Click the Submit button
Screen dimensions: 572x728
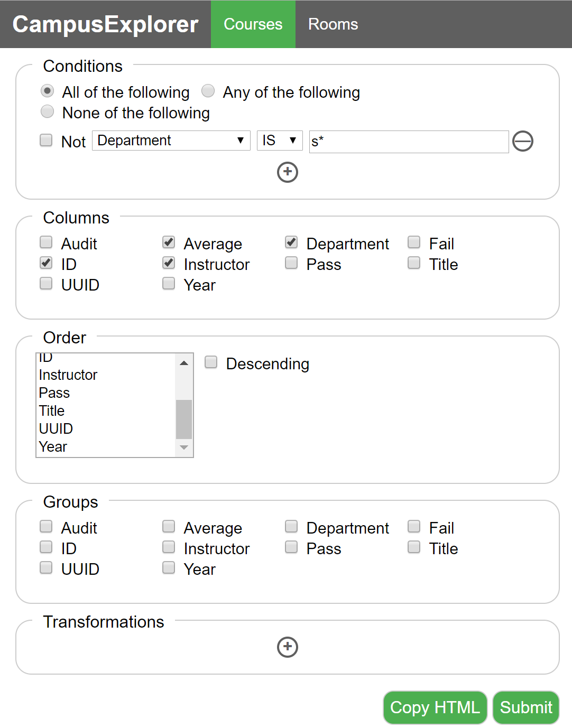[526, 707]
